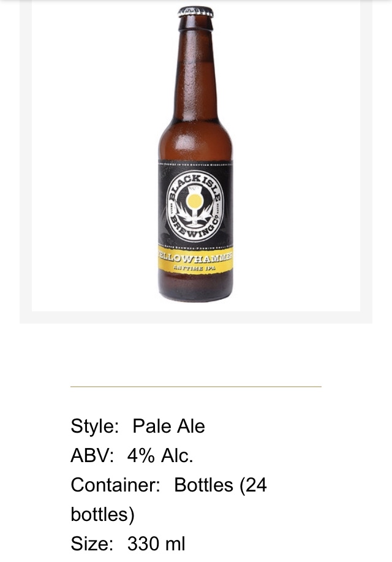Click the bottles) continuation line
392x562 pixels.
tap(102, 514)
